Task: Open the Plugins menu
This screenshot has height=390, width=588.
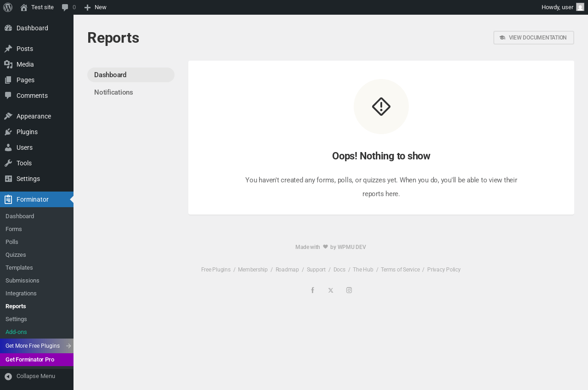Action: click(37, 132)
